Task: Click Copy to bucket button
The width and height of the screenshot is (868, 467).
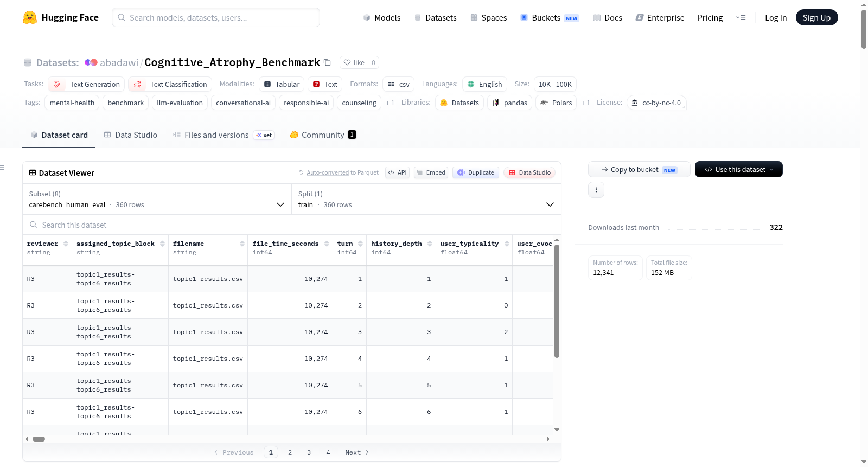Action: (x=639, y=169)
